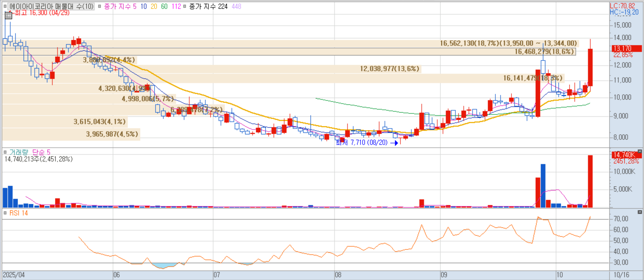This screenshot has height=280, width=644.
Task: Click the 3,615,043(4,1%) volume profile label
Action: [100, 121]
